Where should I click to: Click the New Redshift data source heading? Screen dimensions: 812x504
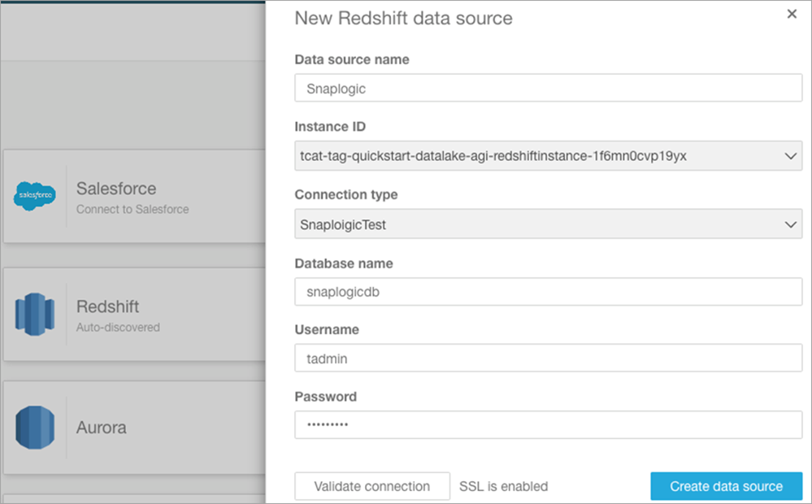403,18
